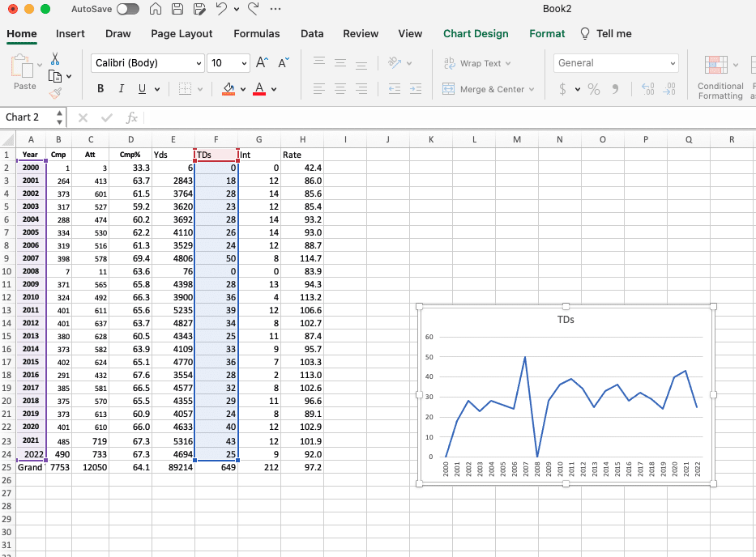The image size is (756, 557).
Task: Open the more options ellipsis in title bar
Action: pos(275,9)
